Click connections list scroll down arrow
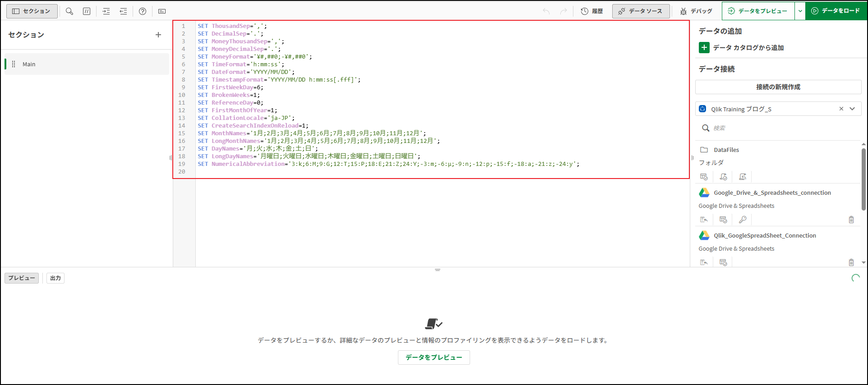868x385 pixels. (x=863, y=262)
